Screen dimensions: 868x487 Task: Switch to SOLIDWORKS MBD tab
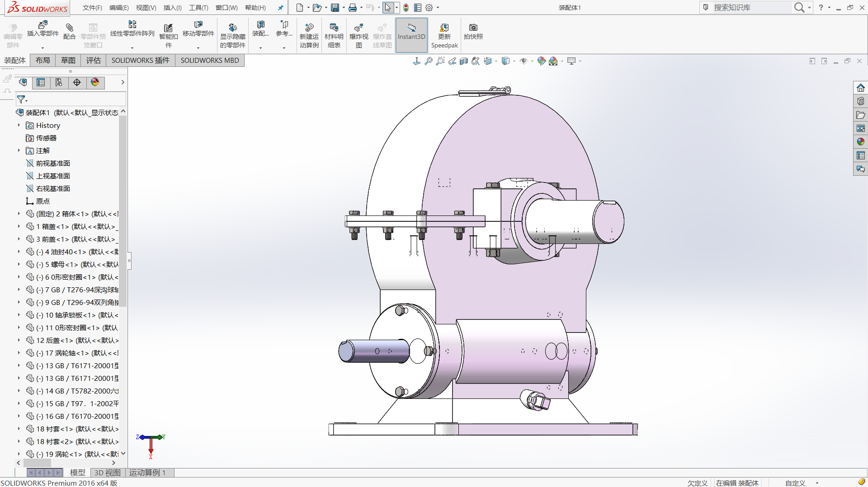pos(210,60)
